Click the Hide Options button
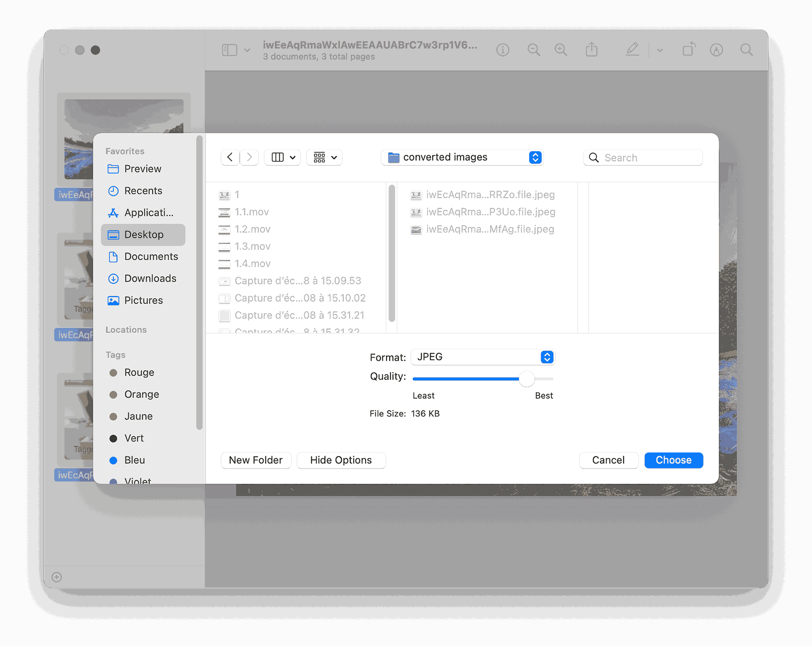The height and width of the screenshot is (646, 812). tap(341, 460)
